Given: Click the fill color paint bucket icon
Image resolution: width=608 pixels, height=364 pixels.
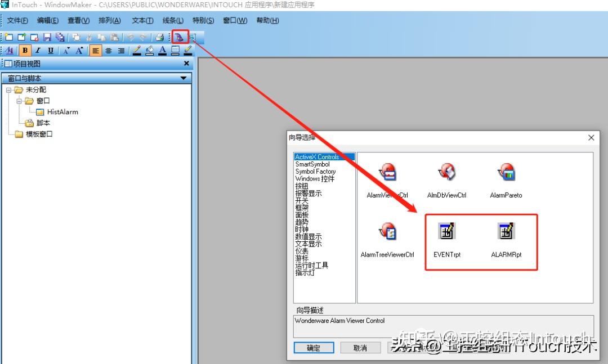Looking at the screenshot, I should 149,51.
